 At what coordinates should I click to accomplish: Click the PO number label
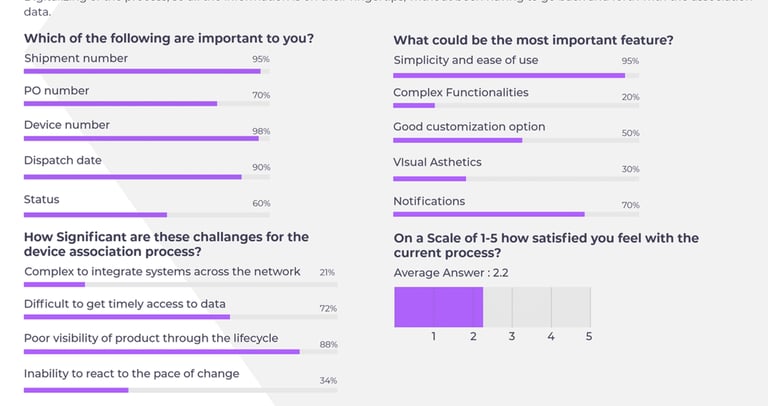56,91
